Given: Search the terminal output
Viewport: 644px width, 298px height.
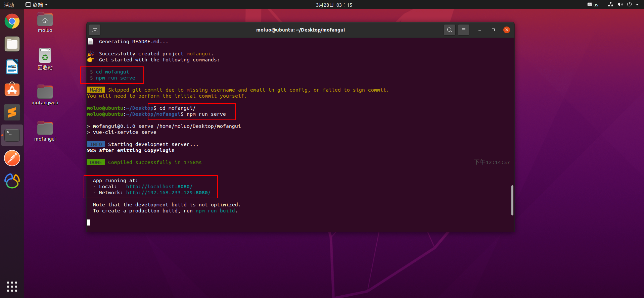Looking at the screenshot, I should [x=450, y=30].
